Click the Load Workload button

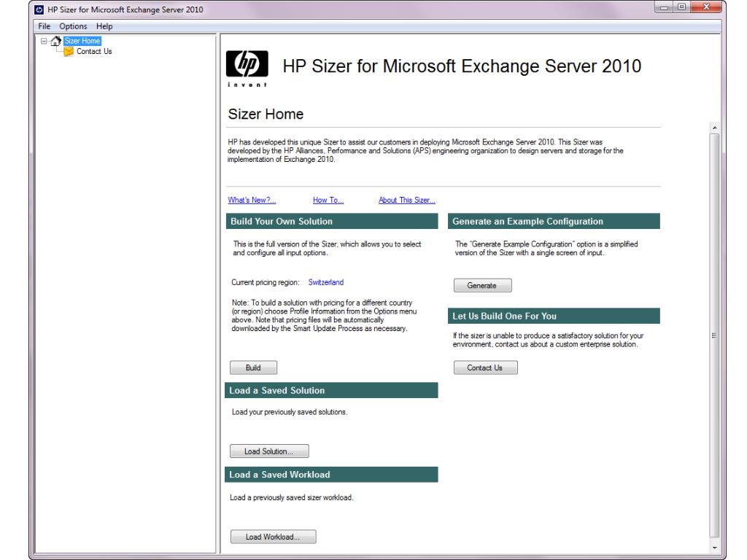[273, 537]
